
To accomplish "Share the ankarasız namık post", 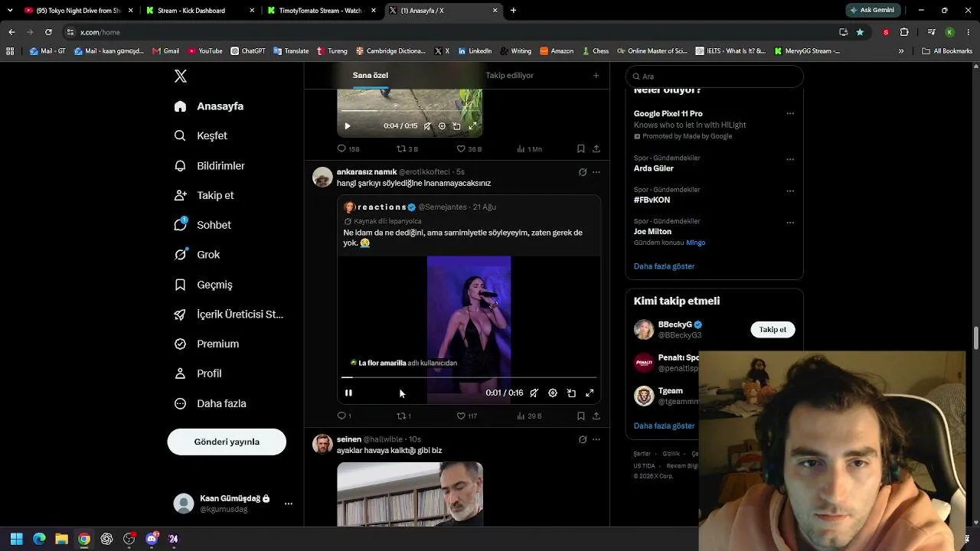I will (596, 416).
